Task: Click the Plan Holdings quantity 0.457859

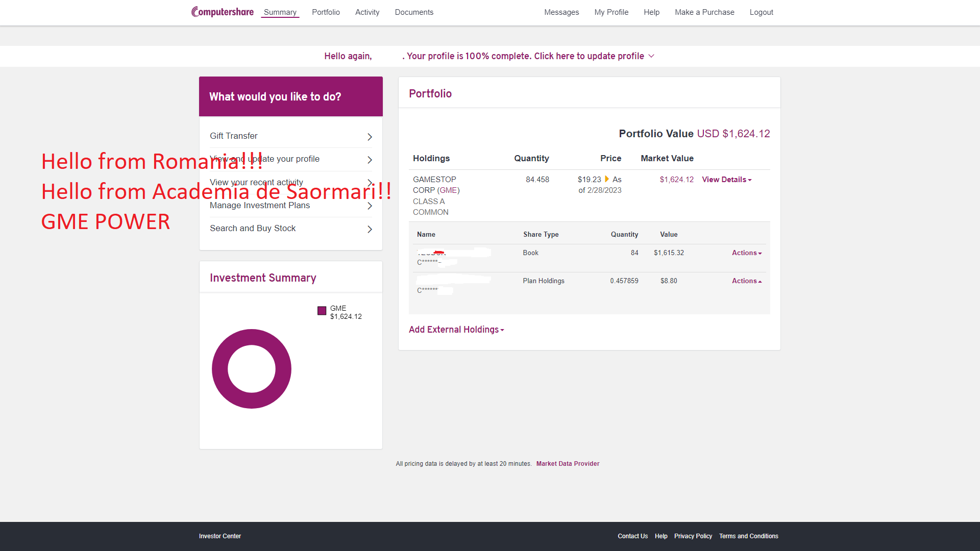Action: [624, 281]
